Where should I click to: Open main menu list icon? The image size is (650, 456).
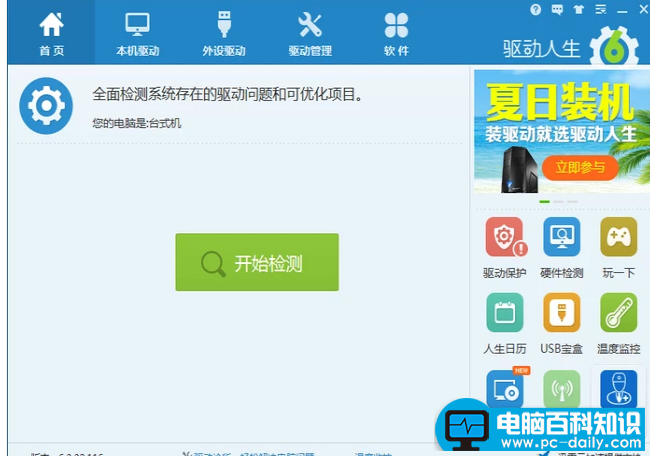coord(601,9)
